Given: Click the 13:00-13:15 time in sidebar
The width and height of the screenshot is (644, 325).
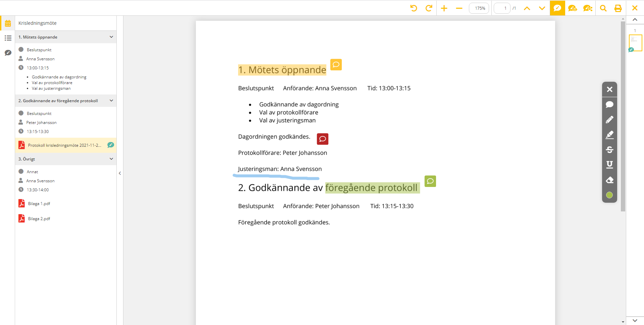Looking at the screenshot, I should tap(38, 68).
